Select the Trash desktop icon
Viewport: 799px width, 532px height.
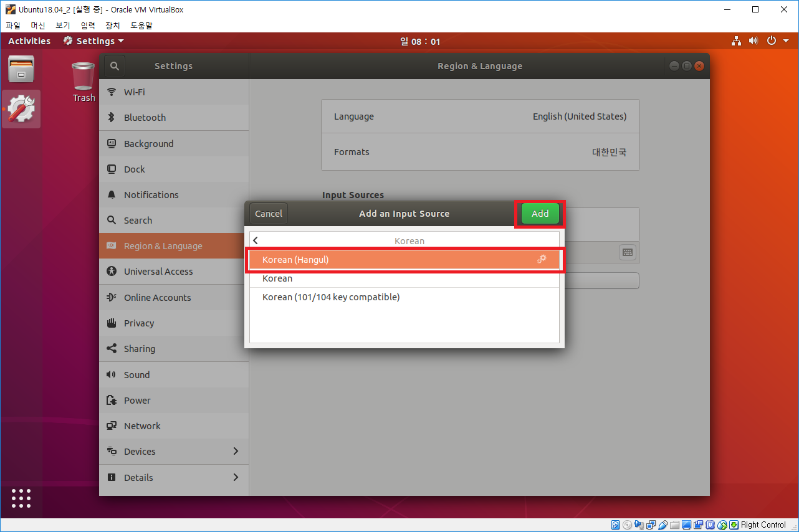tap(84, 82)
